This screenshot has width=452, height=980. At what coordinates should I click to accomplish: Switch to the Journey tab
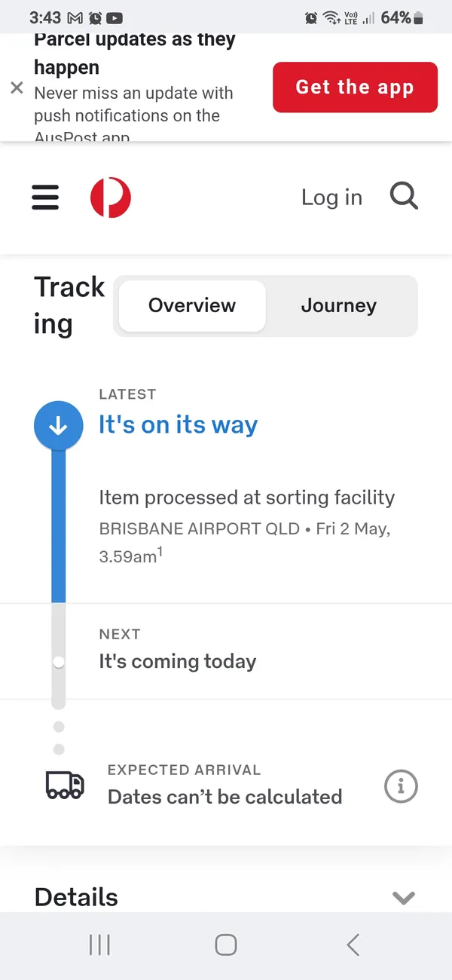click(x=339, y=305)
